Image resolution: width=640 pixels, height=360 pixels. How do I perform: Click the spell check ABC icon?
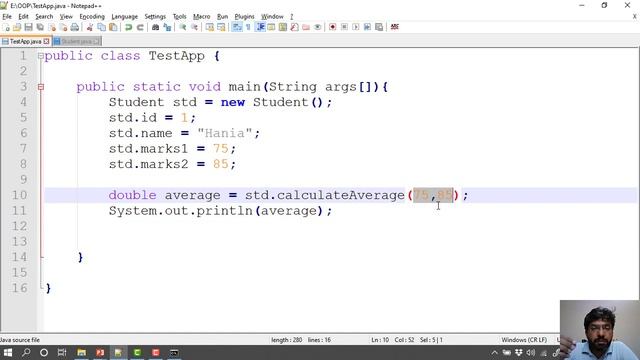[394, 27]
